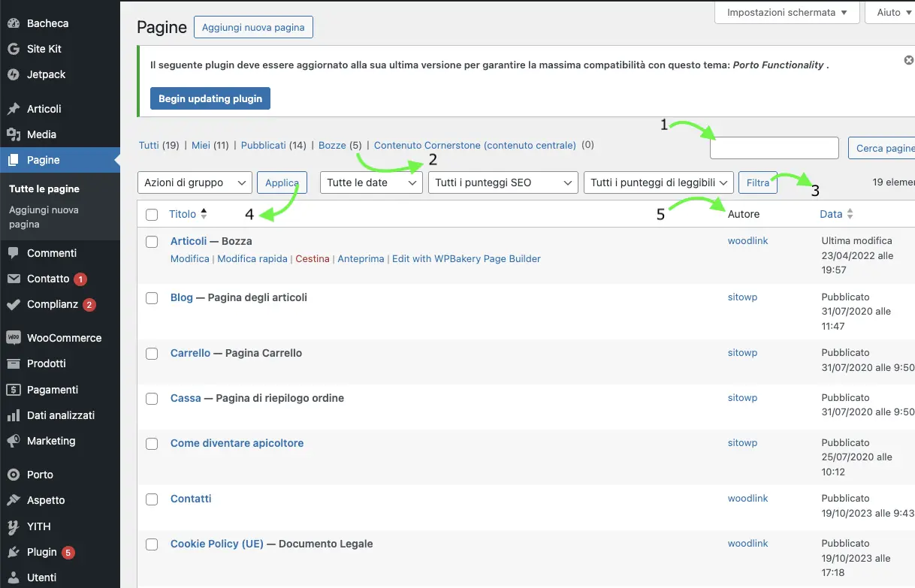The height and width of the screenshot is (588, 915).
Task: Click Aggiungi nuova pagina button
Action: 253,28
